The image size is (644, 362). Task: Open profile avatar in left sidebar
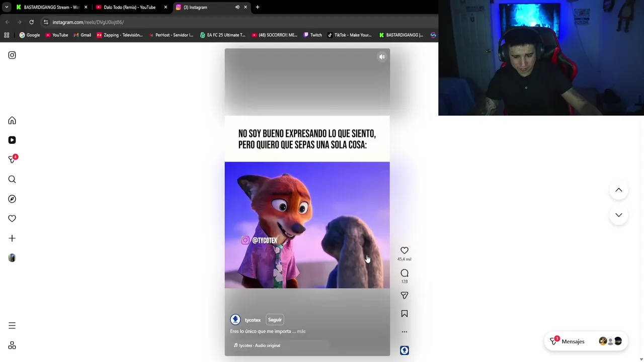click(x=12, y=258)
